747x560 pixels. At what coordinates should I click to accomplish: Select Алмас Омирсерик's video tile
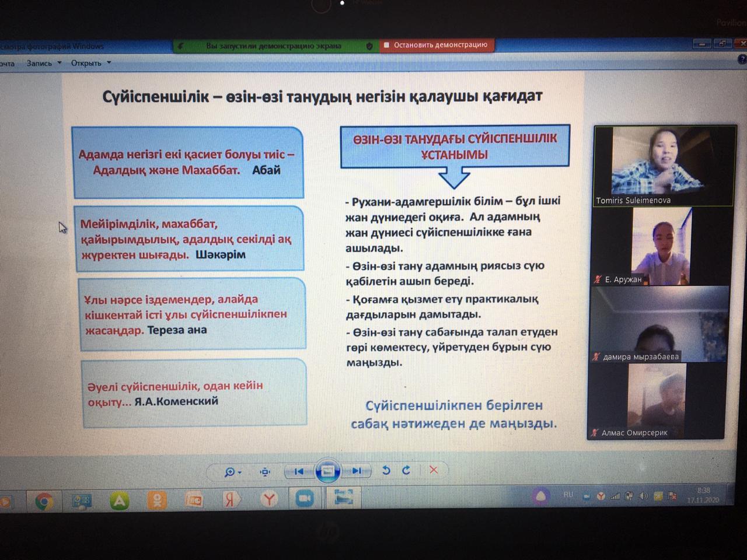[x=656, y=402]
